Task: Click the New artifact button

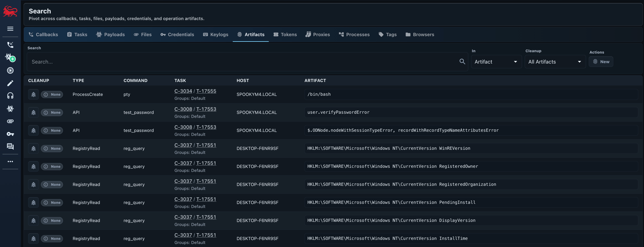Action: (x=601, y=62)
